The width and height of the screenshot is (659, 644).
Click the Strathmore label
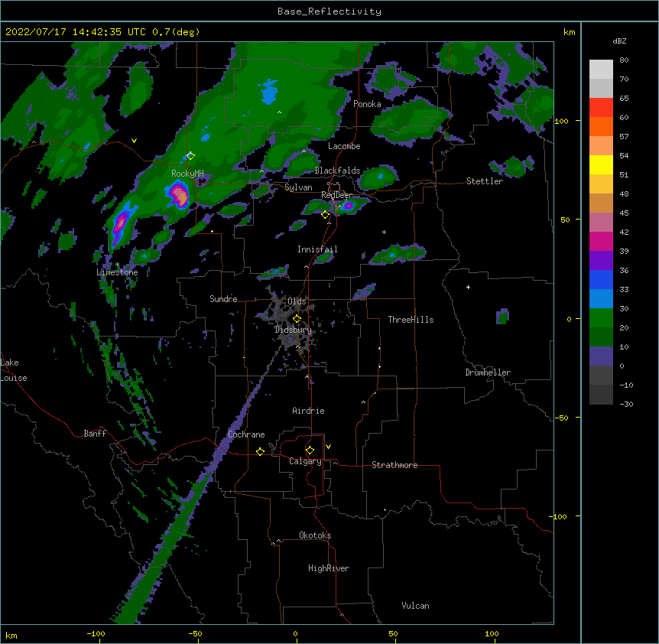tap(394, 465)
